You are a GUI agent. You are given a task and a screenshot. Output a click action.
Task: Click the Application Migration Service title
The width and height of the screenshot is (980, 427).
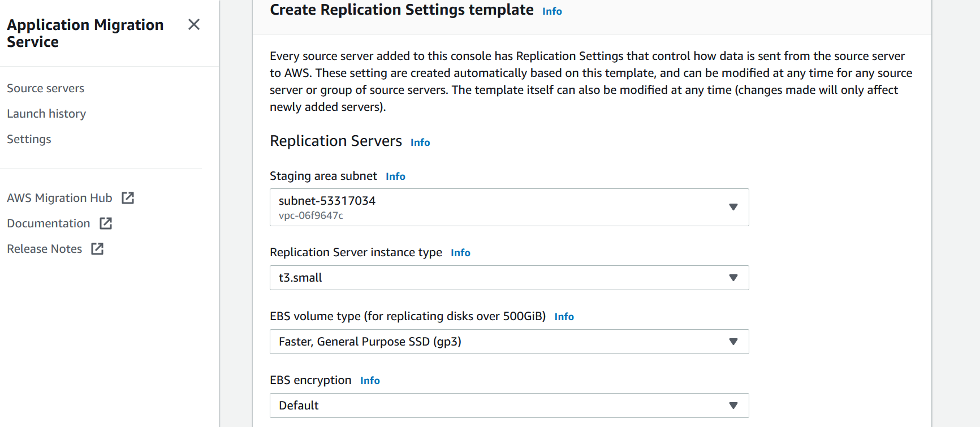[85, 33]
